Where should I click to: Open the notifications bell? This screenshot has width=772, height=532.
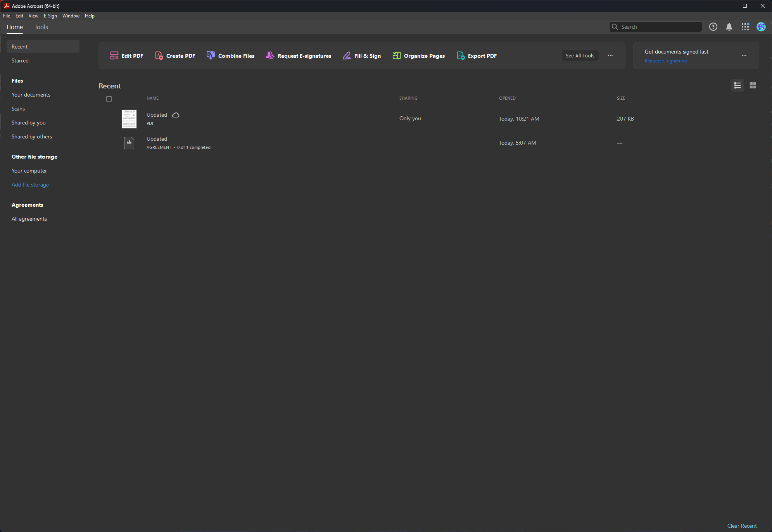pos(729,27)
